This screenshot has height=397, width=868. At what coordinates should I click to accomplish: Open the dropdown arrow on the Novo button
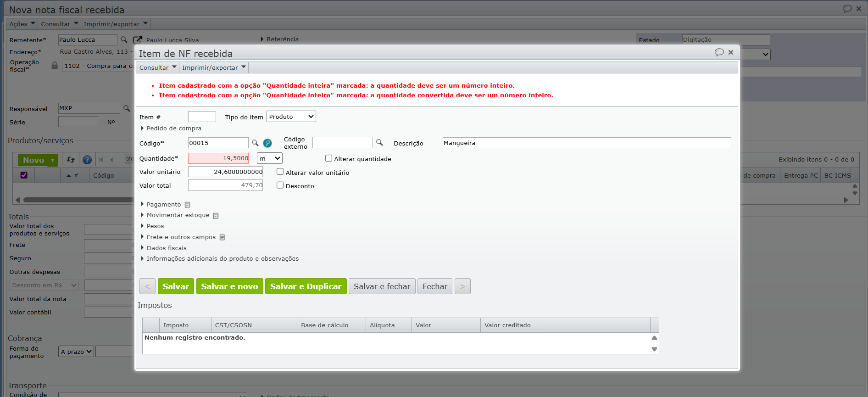[53, 160]
